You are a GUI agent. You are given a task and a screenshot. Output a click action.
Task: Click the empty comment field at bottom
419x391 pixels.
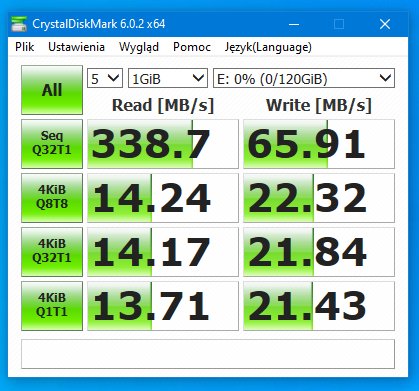pos(208,354)
